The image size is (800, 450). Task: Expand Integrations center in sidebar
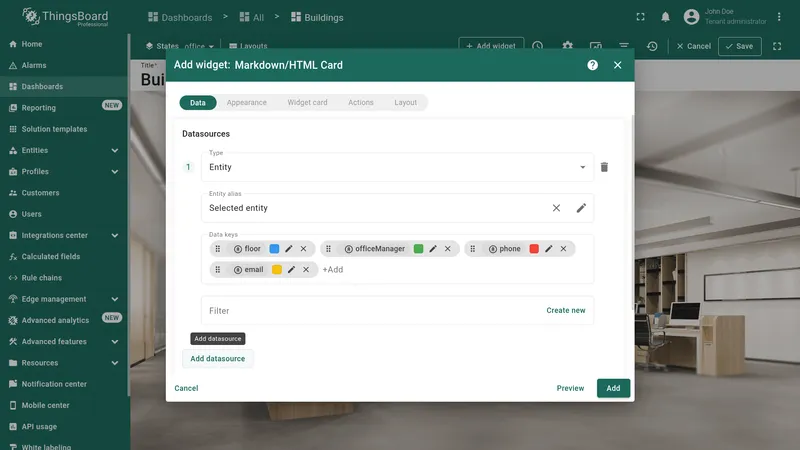[x=115, y=235]
